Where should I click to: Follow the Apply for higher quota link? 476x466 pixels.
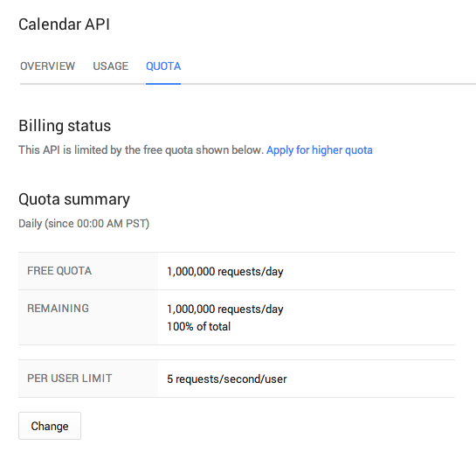point(320,150)
